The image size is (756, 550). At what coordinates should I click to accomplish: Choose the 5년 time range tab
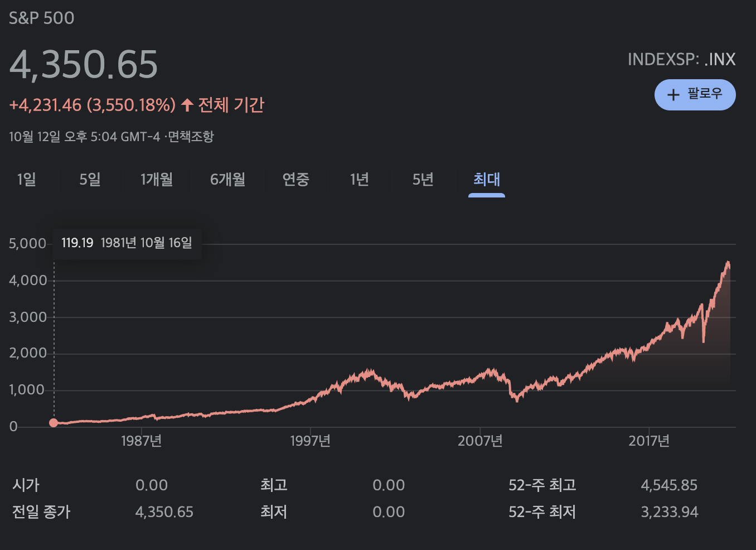coord(423,180)
